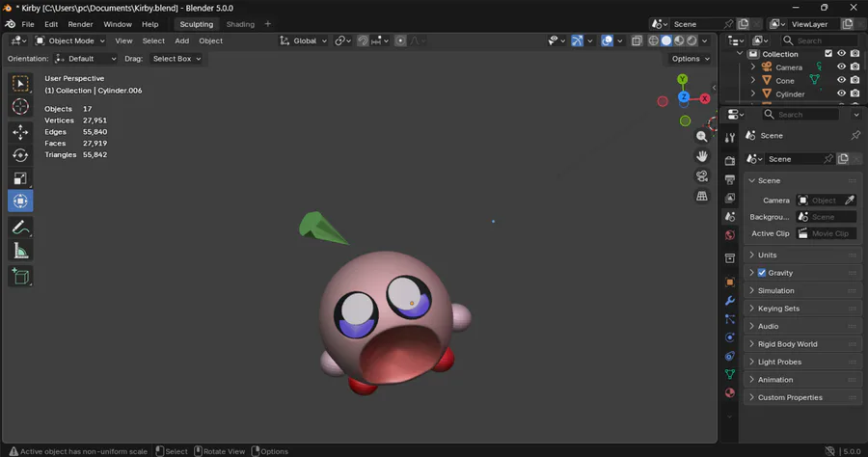The width and height of the screenshot is (868, 457).
Task: Switch to wireframe viewport shading
Action: pos(653,40)
